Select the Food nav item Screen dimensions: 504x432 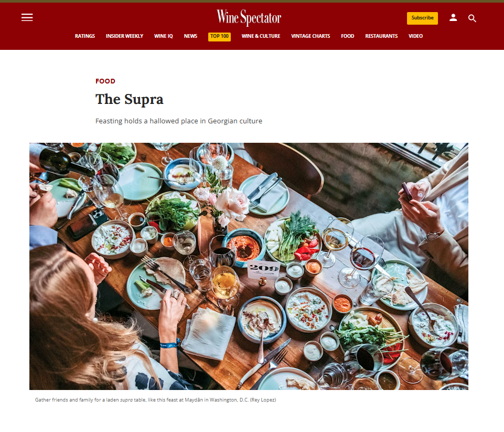click(x=348, y=36)
